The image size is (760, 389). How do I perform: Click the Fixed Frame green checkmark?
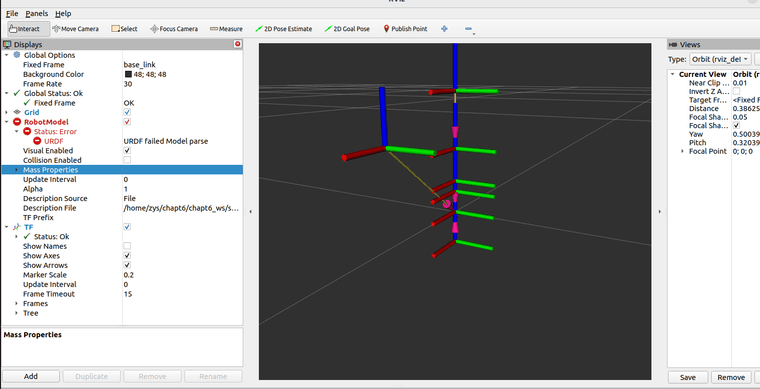[x=27, y=103]
